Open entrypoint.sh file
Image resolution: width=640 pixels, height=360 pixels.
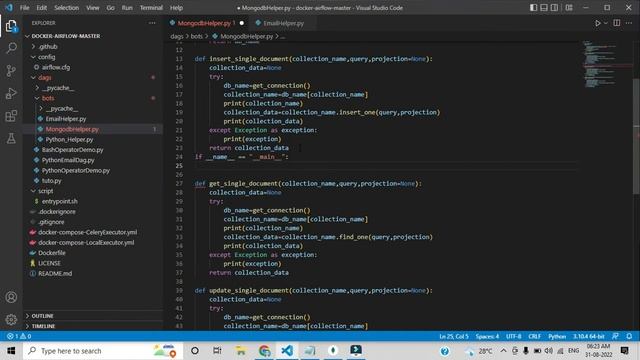[x=60, y=201]
